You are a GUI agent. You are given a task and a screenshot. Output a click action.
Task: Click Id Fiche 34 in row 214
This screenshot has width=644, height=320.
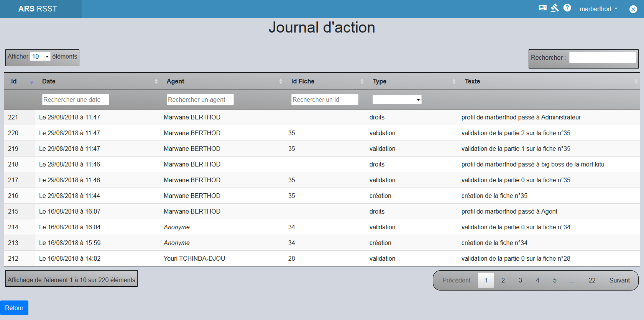292,227
